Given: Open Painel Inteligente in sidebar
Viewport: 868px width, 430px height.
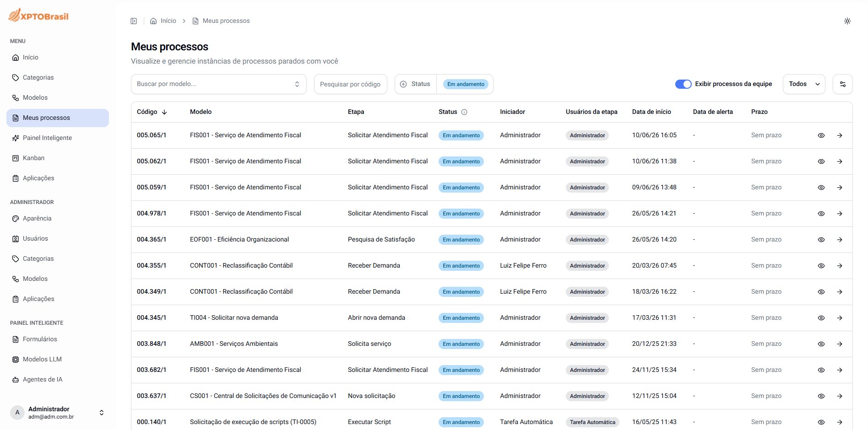Looking at the screenshot, I should click(58, 138).
